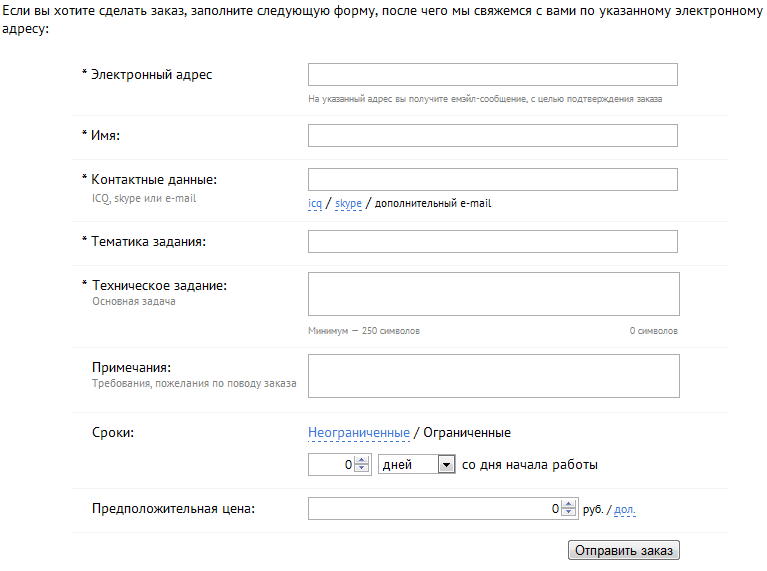The image size is (767, 571).
Task: Select the icq contact type link
Action: pos(315,204)
